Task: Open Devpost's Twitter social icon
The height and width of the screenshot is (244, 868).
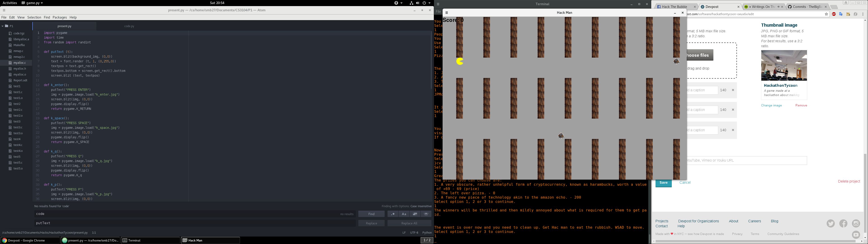Action: click(831, 223)
